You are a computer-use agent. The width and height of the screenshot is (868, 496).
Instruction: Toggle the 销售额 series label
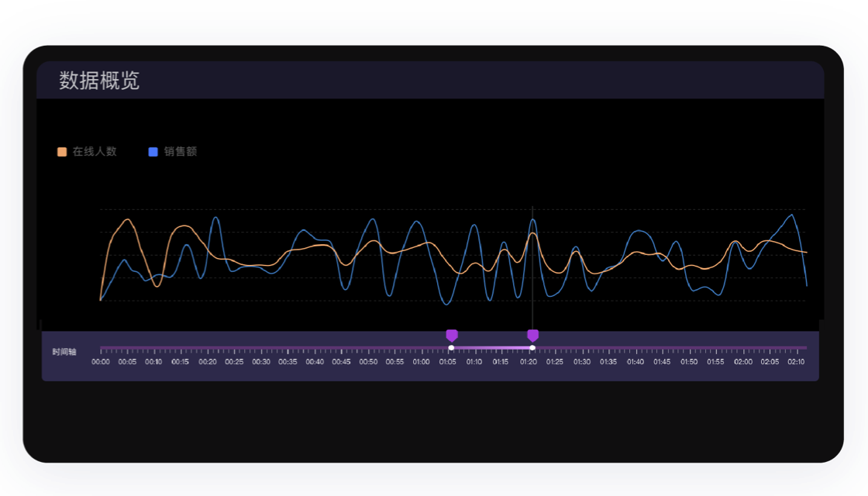181,152
